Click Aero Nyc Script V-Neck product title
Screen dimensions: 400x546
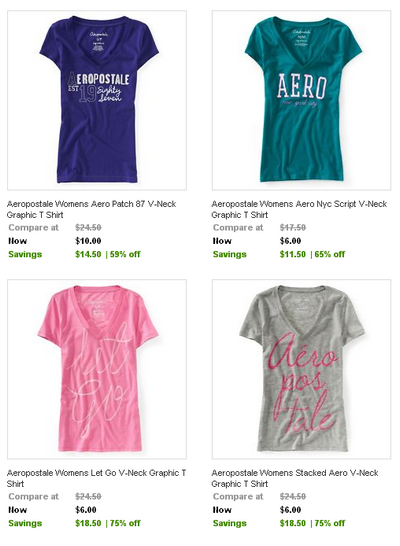(299, 209)
